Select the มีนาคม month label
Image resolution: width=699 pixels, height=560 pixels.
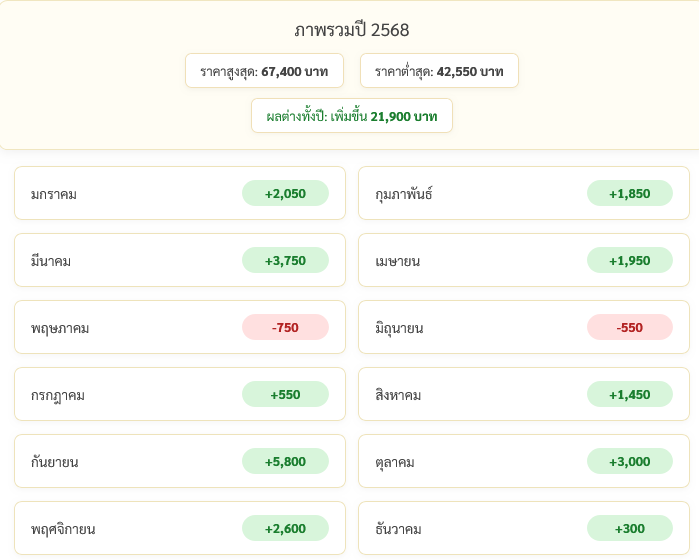click(x=51, y=261)
